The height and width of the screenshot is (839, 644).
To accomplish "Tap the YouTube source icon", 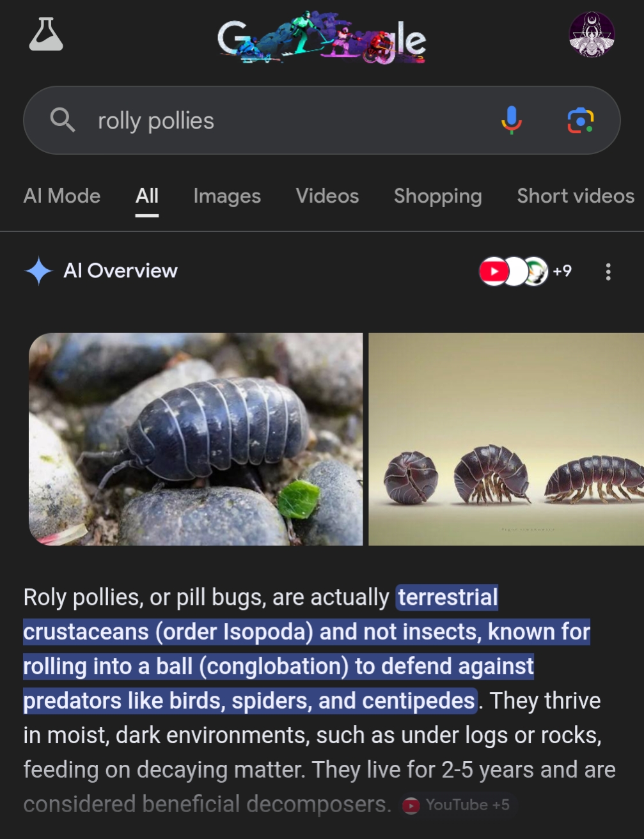I will point(494,271).
